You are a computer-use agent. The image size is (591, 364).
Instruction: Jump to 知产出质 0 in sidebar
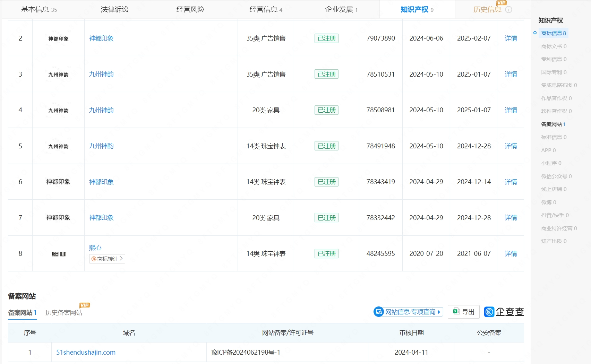point(554,241)
